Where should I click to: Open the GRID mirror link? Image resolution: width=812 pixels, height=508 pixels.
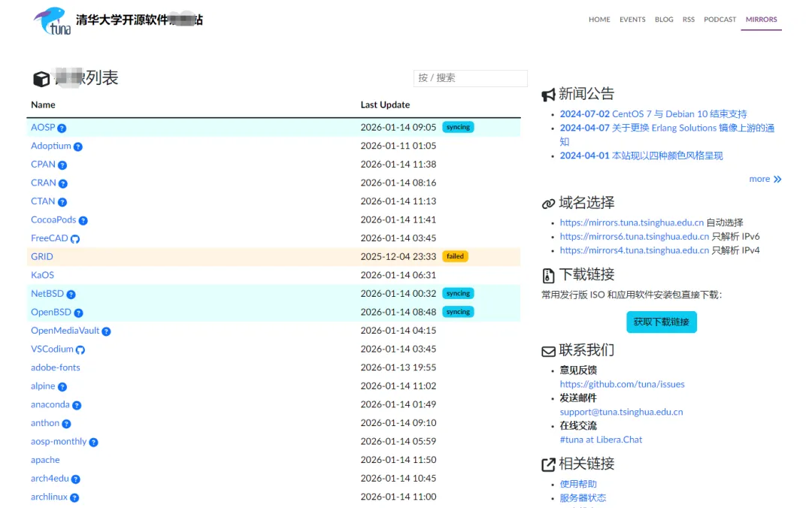[42, 257]
